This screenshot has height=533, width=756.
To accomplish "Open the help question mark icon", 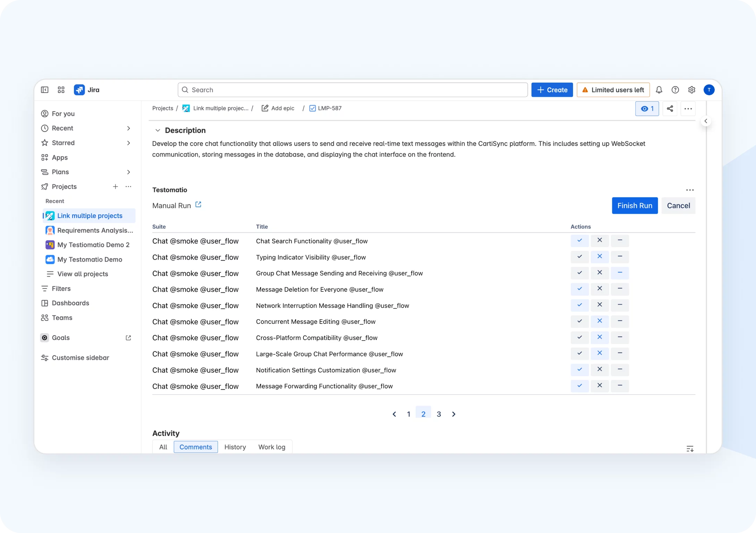I will pos(675,90).
